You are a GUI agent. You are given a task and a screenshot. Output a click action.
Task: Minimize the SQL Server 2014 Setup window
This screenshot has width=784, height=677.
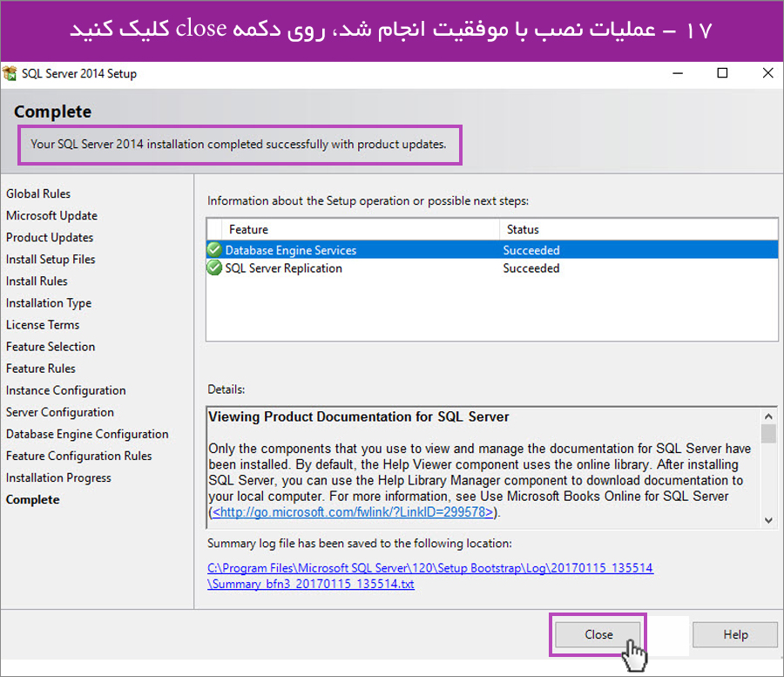[678, 73]
